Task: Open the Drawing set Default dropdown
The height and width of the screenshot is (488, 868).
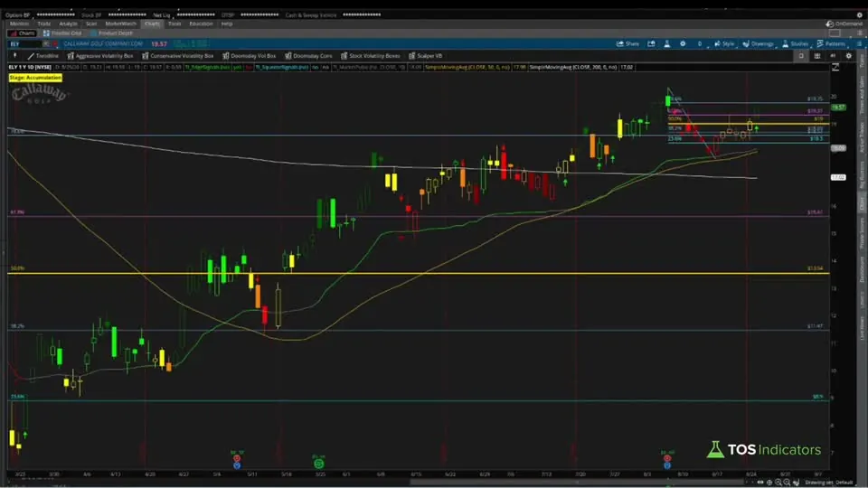Action: coord(829,483)
